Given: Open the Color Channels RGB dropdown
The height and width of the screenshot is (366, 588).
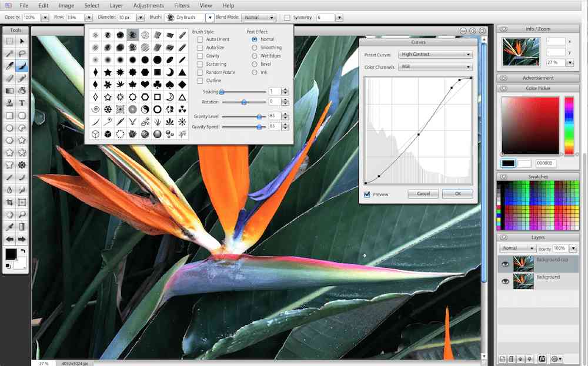Looking at the screenshot, I should [435, 67].
